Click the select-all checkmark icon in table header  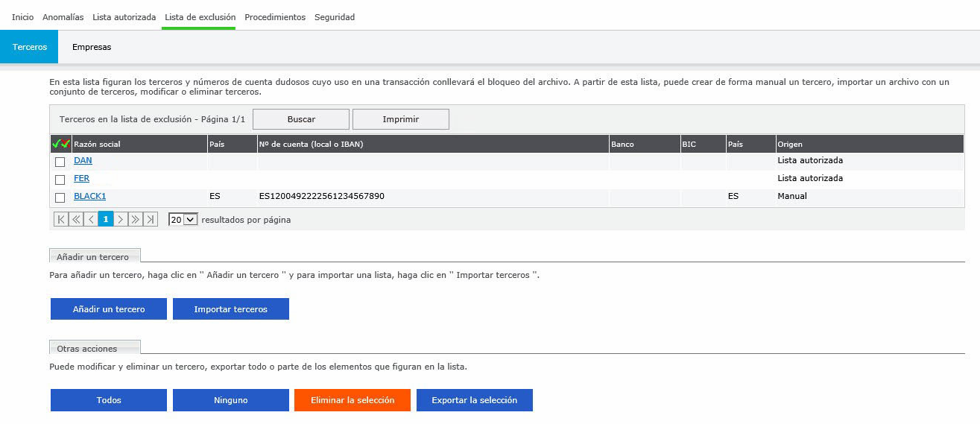click(x=60, y=144)
